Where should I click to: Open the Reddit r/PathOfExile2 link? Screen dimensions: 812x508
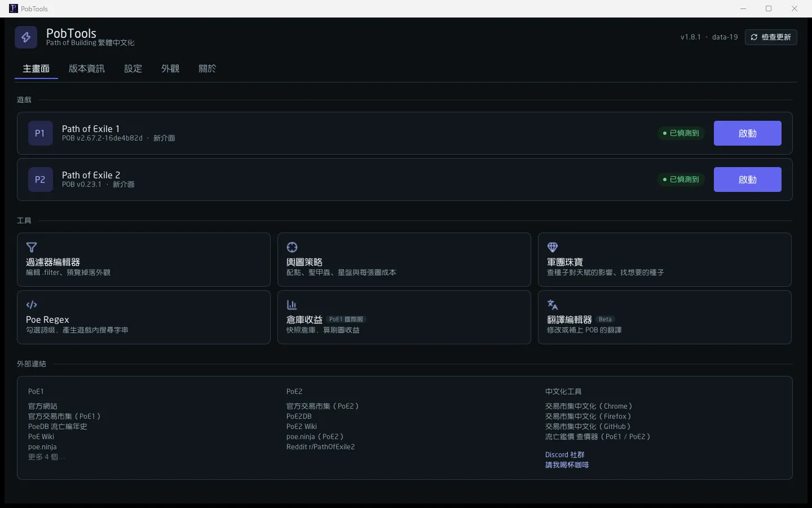[x=320, y=447]
